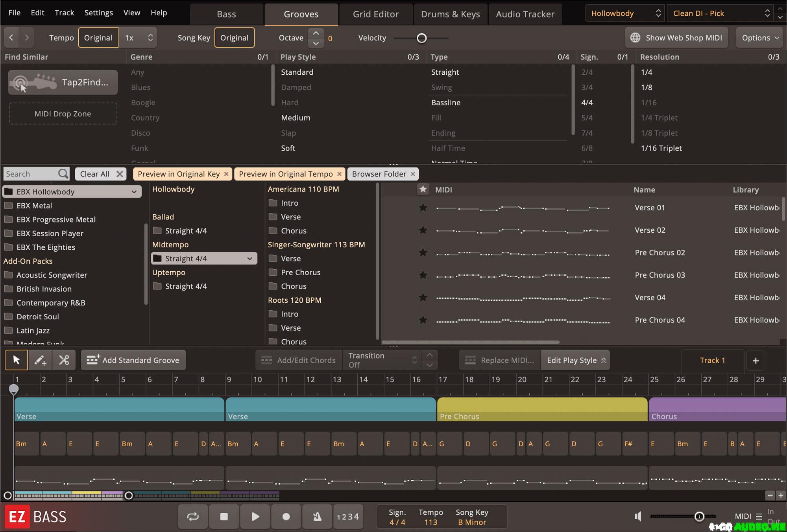Open the Hollowbody bass model dropdown

click(624, 13)
